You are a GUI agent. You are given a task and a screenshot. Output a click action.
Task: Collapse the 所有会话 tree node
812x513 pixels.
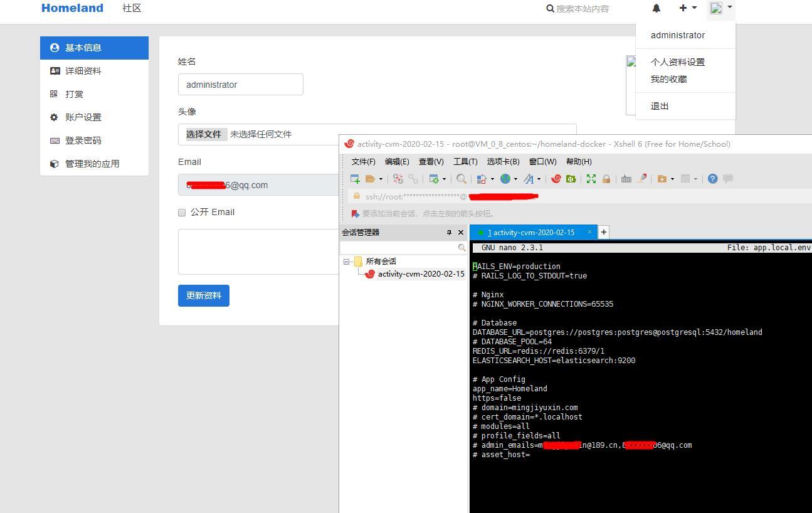[346, 262]
